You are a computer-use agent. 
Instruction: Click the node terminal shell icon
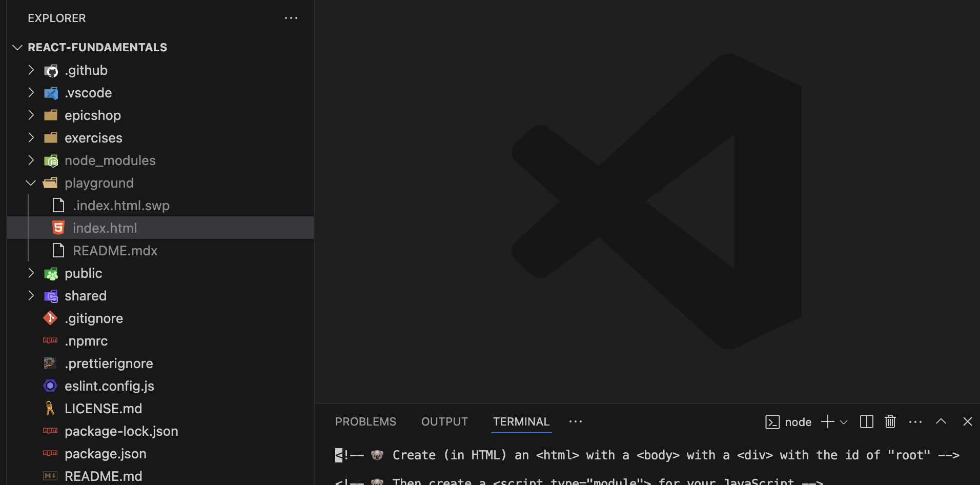pyautogui.click(x=772, y=422)
